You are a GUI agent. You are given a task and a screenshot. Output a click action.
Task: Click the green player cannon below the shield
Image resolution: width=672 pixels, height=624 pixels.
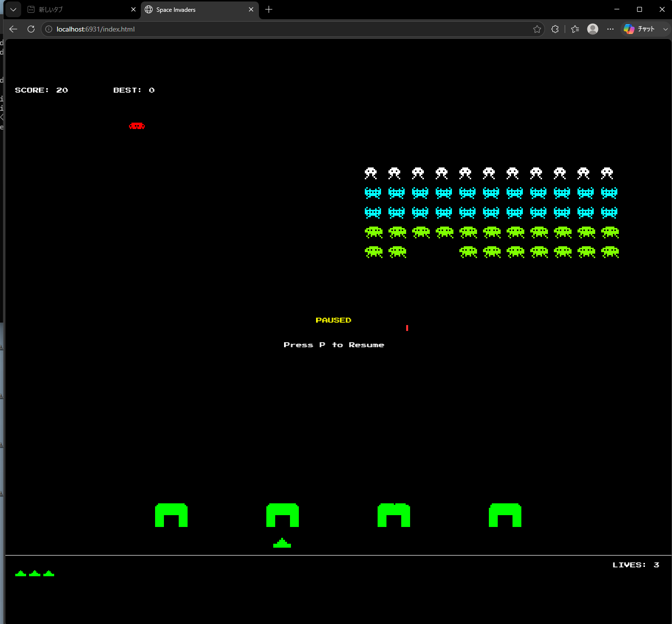[x=282, y=543]
